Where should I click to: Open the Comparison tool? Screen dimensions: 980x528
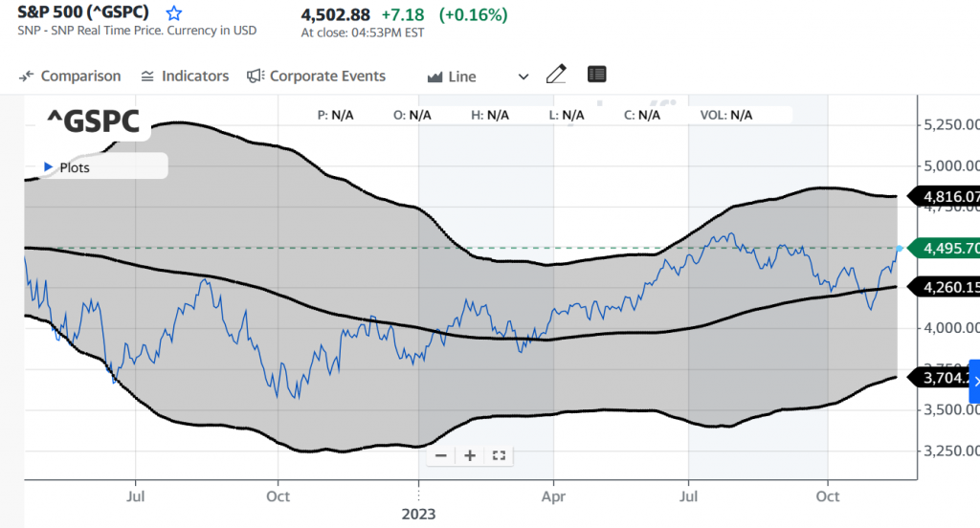pos(69,77)
